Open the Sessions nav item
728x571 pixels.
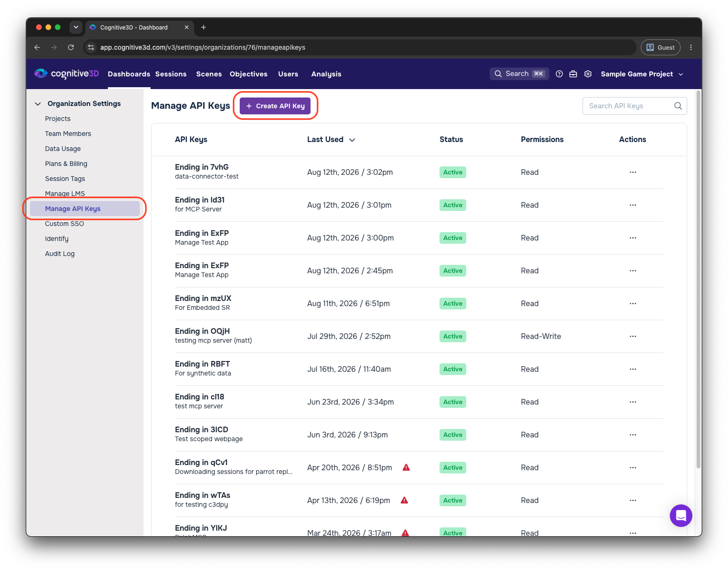tap(171, 74)
